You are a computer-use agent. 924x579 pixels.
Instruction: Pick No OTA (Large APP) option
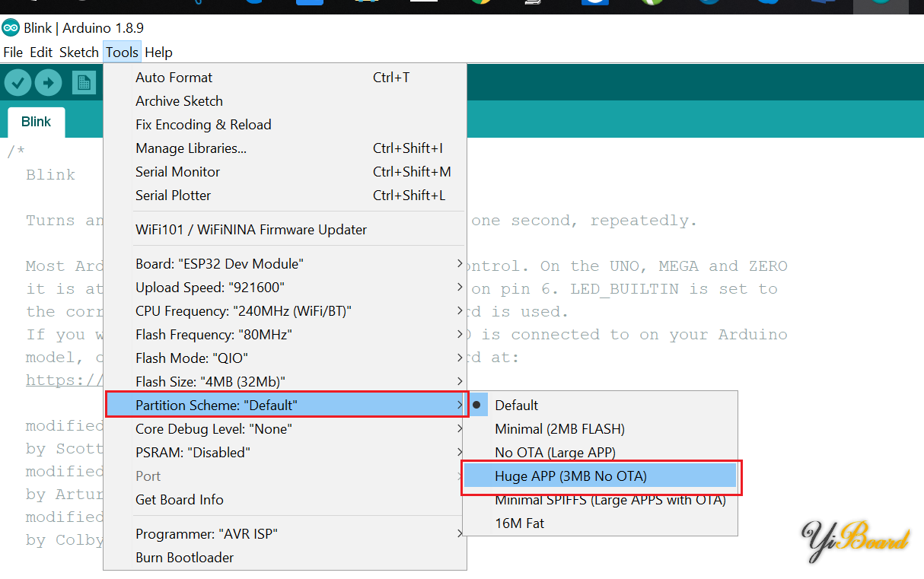tap(555, 453)
